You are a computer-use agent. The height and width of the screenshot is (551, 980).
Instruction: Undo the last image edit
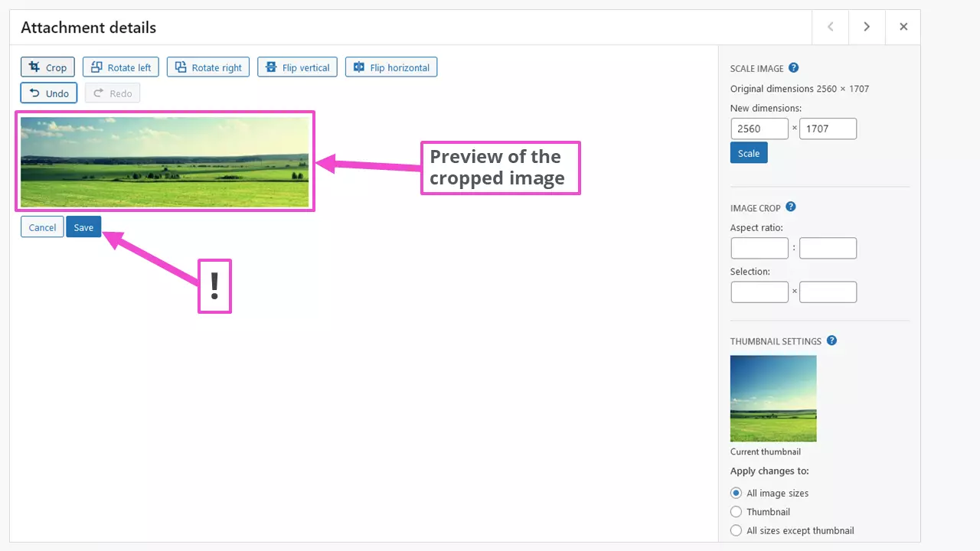[48, 93]
